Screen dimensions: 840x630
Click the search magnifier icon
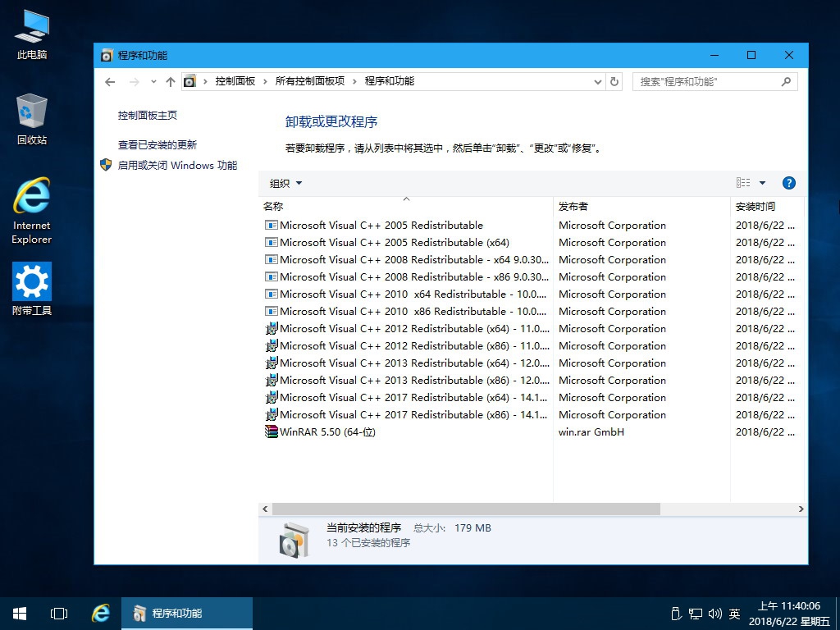tap(787, 82)
